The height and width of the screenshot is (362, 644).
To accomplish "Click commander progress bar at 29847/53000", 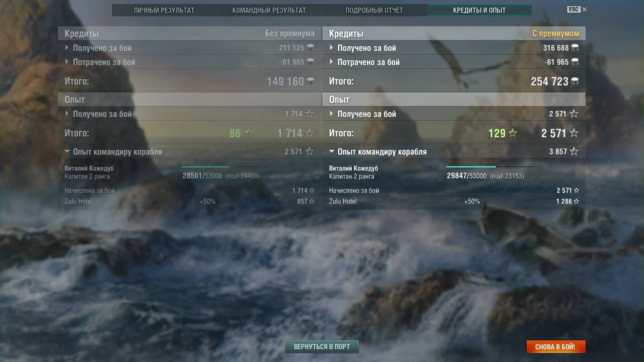I will (490, 167).
